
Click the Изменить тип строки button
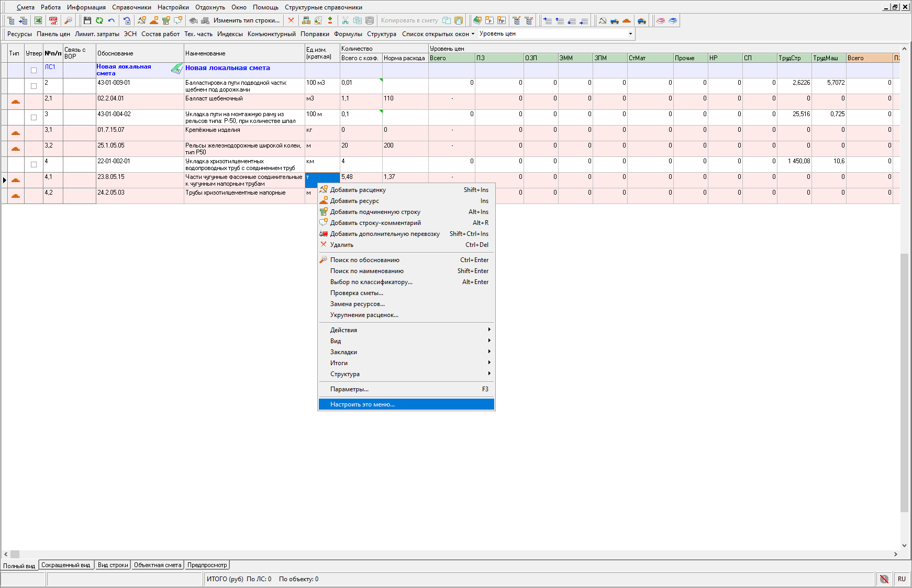[x=246, y=20]
